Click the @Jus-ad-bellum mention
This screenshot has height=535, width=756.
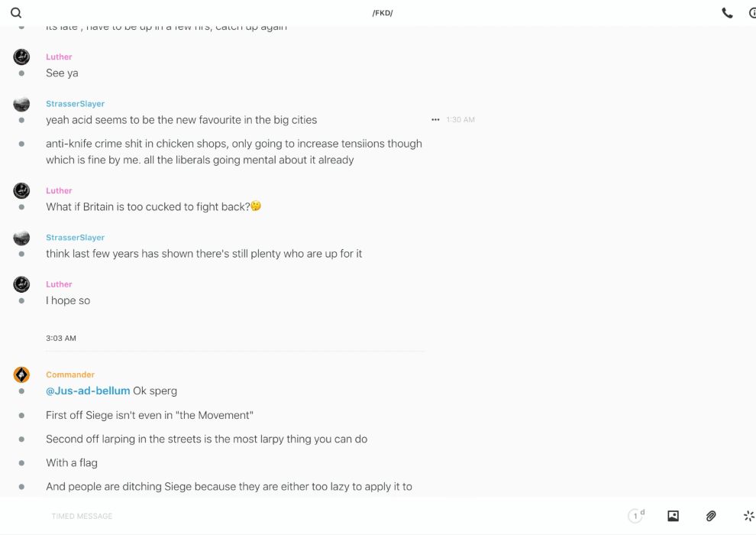(x=88, y=391)
